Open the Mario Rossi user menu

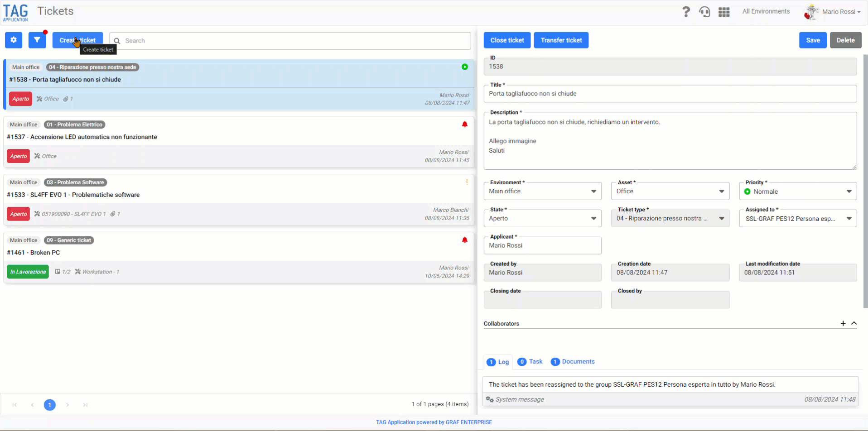tap(833, 12)
